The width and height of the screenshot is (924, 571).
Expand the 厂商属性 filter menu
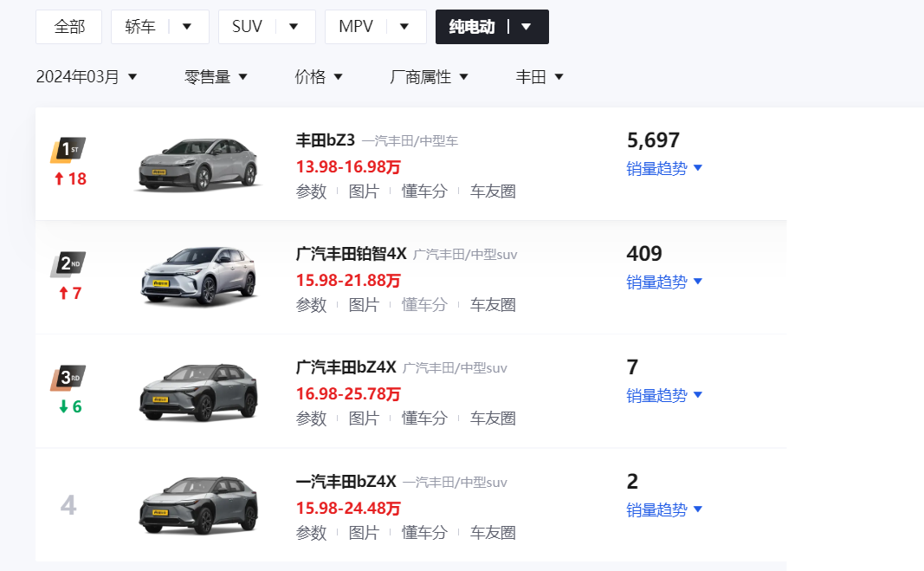point(430,77)
